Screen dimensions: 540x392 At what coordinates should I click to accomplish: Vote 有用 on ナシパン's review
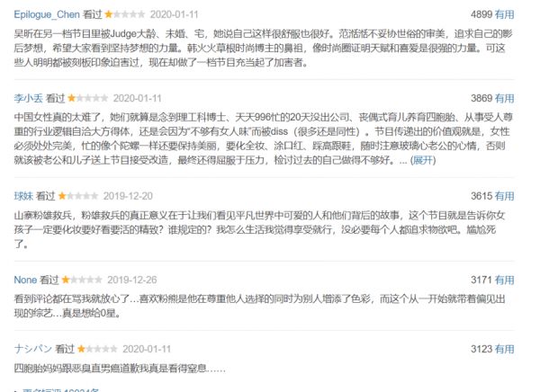505,349
